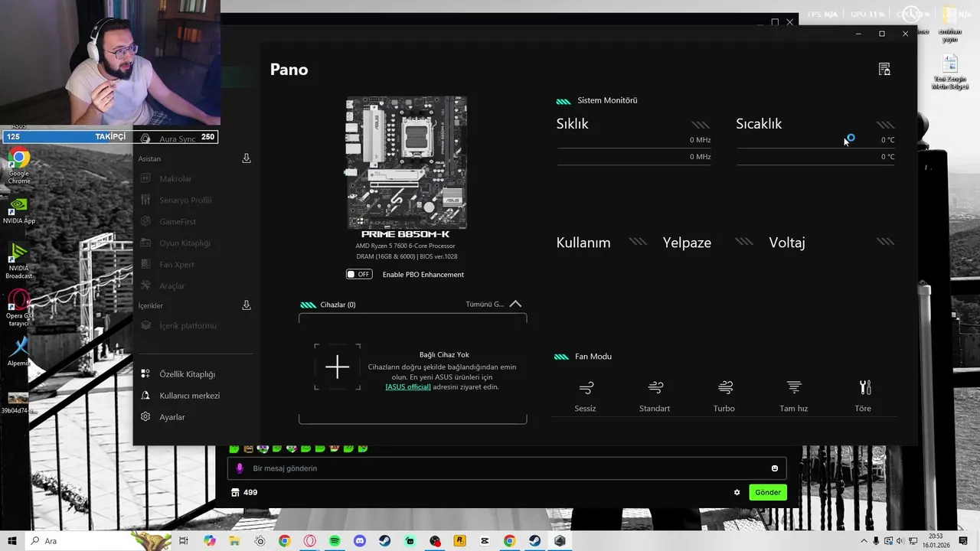Click the purple microphone icon in chat
This screenshot has height=551, width=980.
[x=240, y=468]
